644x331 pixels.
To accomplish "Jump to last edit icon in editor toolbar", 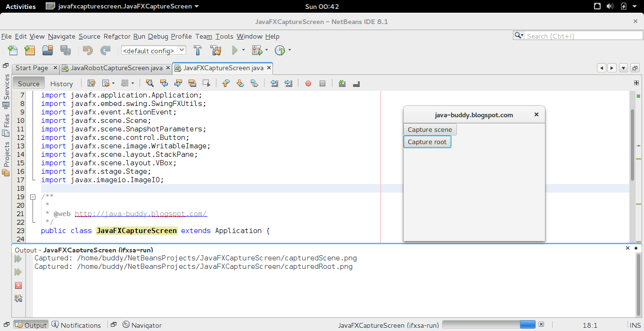I will pyautogui.click(x=92, y=83).
